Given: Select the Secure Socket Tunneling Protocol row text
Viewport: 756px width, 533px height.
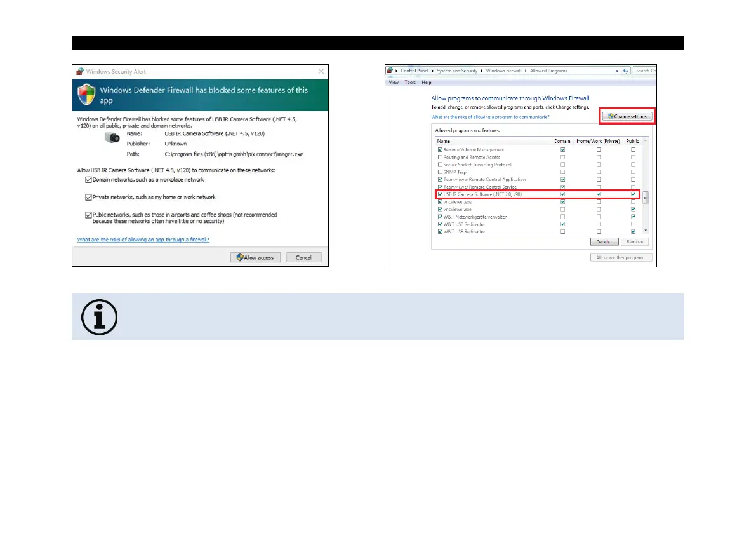Looking at the screenshot, I should pyautogui.click(x=477, y=165).
